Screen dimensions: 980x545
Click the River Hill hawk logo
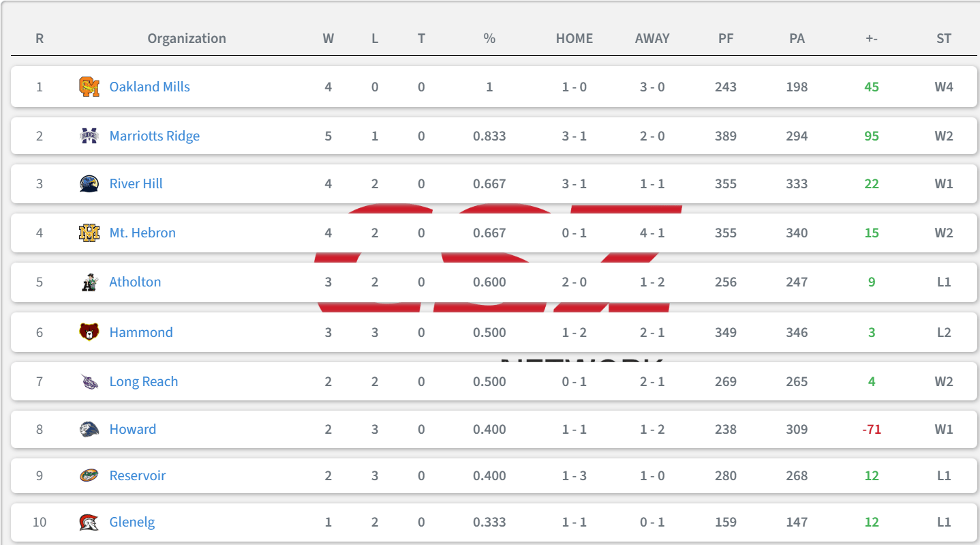(x=89, y=183)
